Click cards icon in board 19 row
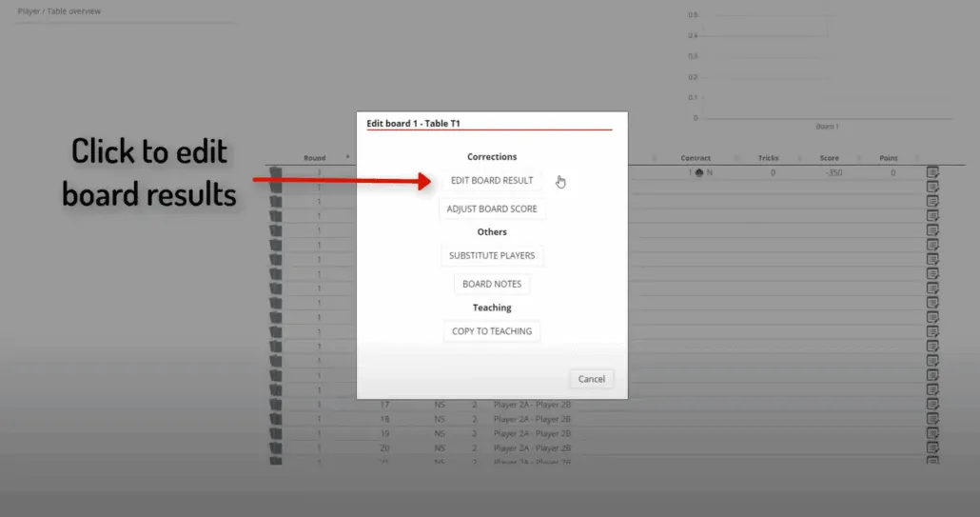Image resolution: width=980 pixels, height=517 pixels. click(276, 433)
